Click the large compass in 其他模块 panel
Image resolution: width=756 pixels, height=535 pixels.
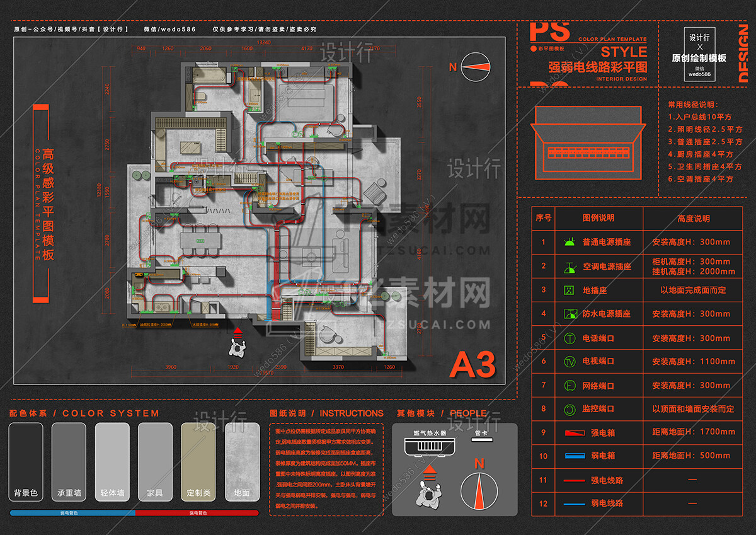click(479, 491)
